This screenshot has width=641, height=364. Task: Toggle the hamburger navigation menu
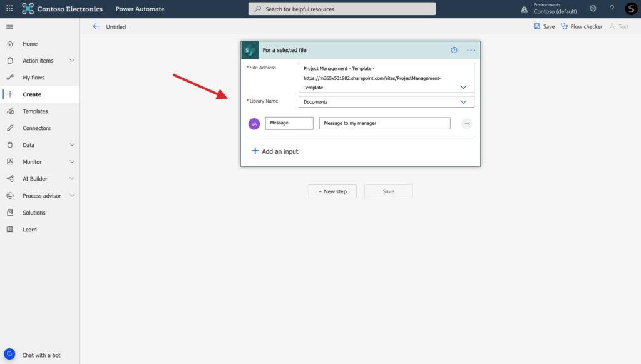[10, 27]
